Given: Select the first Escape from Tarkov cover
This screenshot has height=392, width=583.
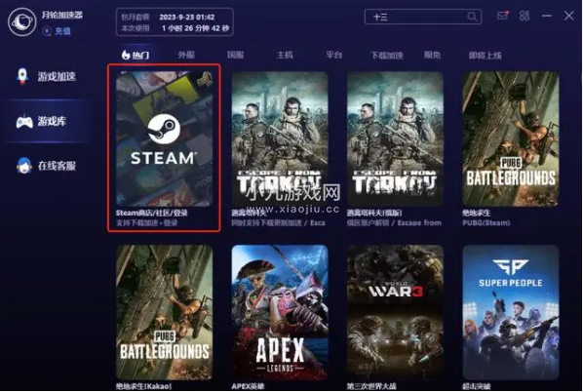Looking at the screenshot, I should coord(280,138).
